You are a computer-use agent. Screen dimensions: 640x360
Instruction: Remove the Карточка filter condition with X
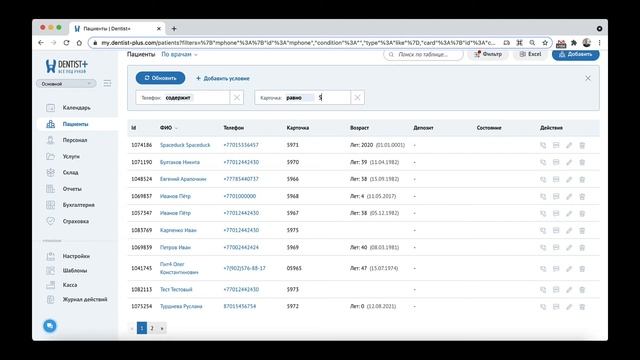[357, 98]
